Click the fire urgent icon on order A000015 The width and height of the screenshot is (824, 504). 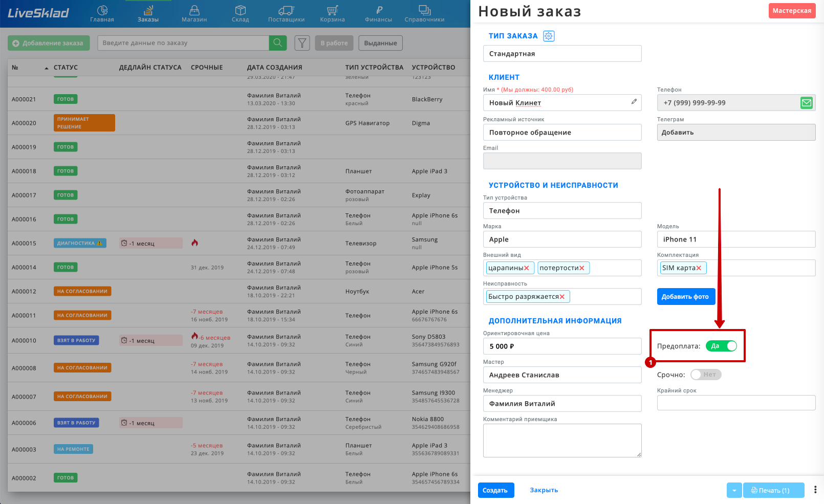tap(194, 243)
